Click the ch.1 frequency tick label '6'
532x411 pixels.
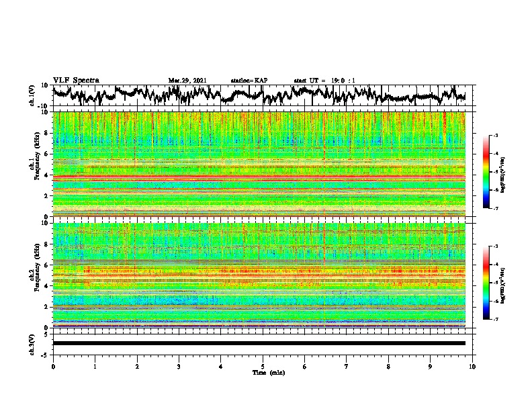click(47, 154)
